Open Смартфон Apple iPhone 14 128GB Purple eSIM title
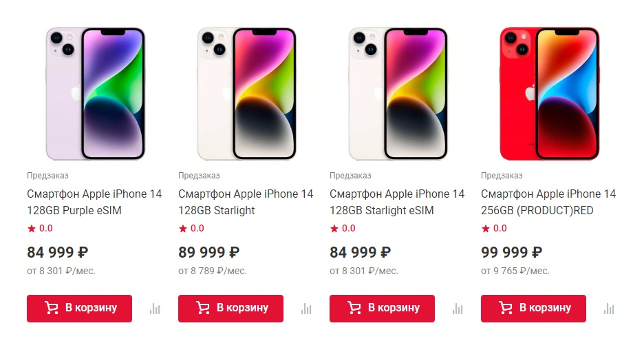 click(x=94, y=202)
